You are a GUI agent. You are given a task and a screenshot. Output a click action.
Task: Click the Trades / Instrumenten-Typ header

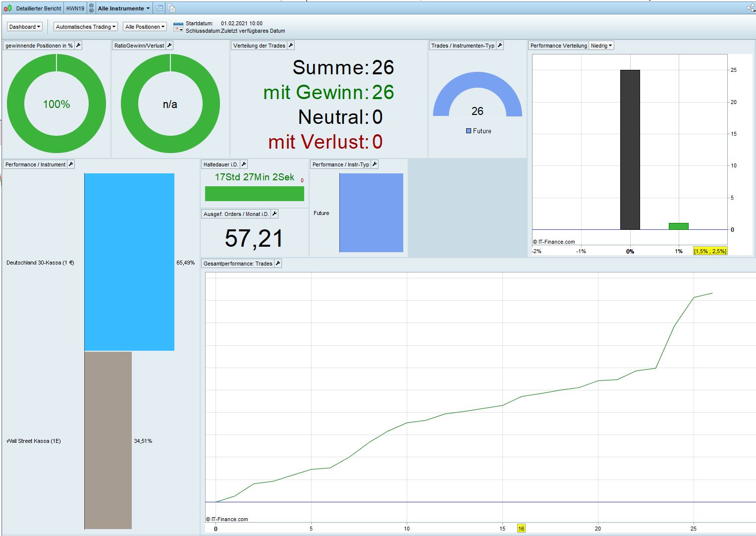[463, 46]
